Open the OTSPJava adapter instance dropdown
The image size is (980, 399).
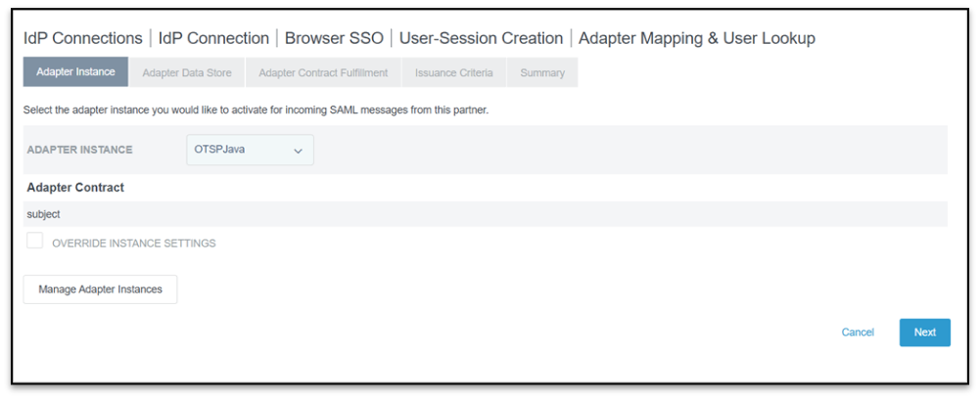tap(249, 151)
